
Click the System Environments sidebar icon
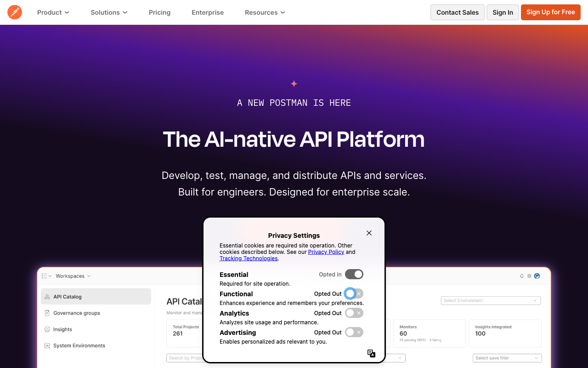(x=47, y=345)
